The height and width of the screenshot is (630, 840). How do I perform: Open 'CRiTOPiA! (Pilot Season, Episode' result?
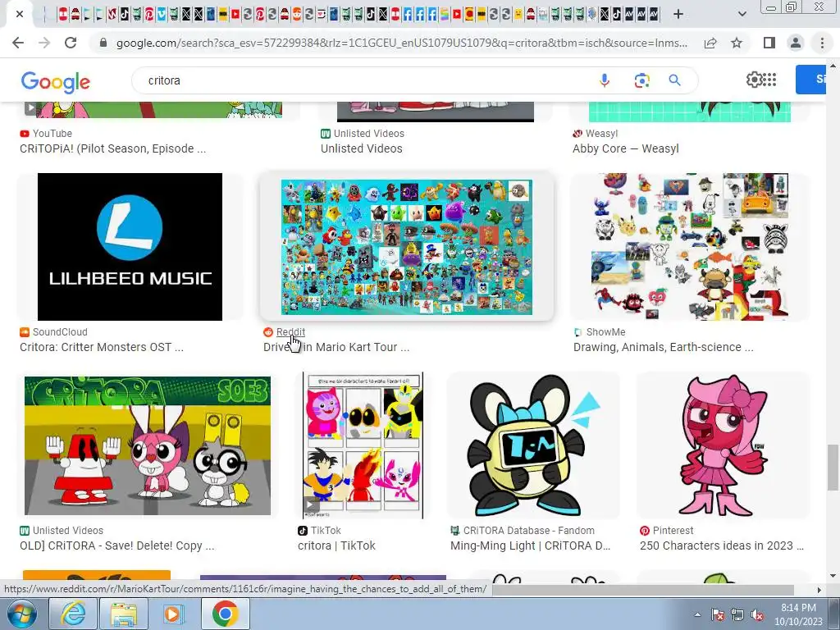[x=113, y=148]
